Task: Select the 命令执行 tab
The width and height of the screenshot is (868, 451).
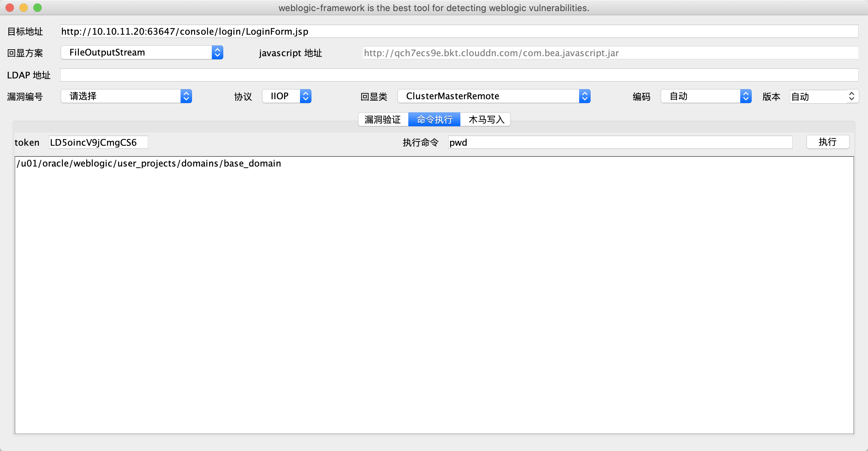Action: [x=434, y=120]
